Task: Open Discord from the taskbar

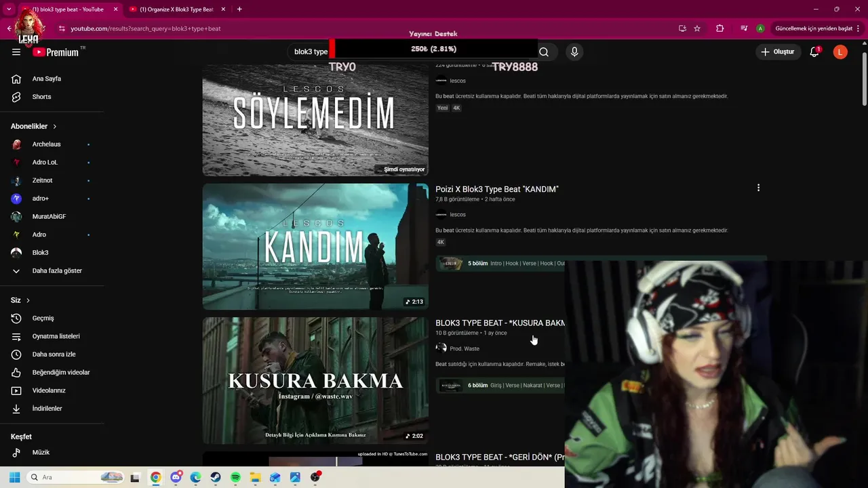Action: [176, 477]
